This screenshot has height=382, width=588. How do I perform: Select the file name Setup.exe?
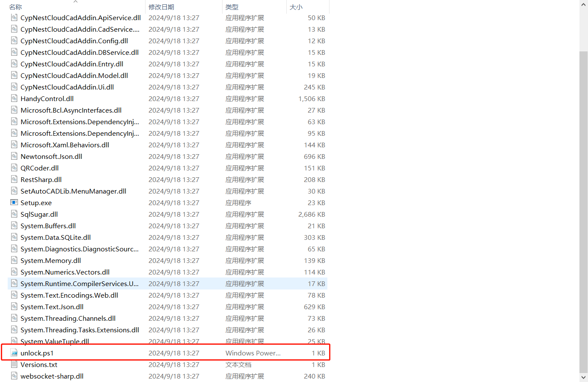(x=36, y=203)
